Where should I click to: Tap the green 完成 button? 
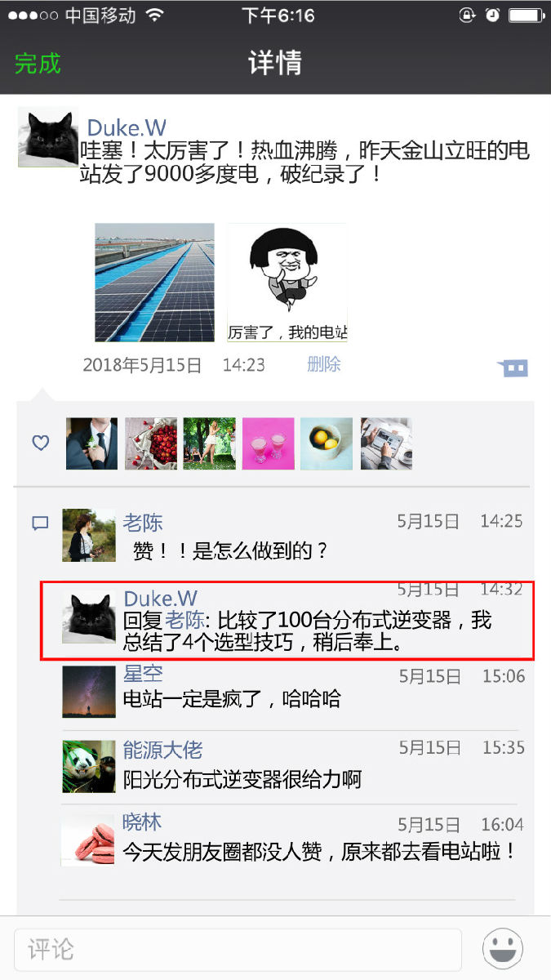[x=38, y=63]
